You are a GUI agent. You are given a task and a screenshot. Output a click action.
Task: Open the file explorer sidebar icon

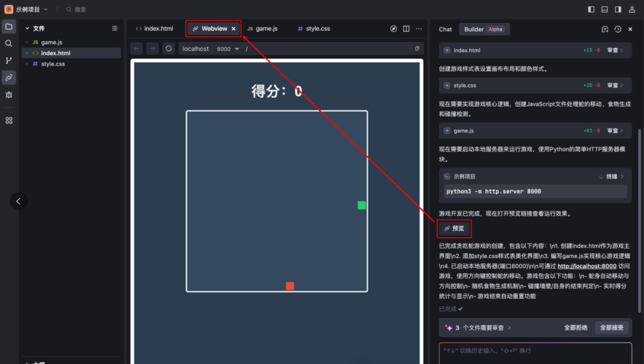click(9, 27)
